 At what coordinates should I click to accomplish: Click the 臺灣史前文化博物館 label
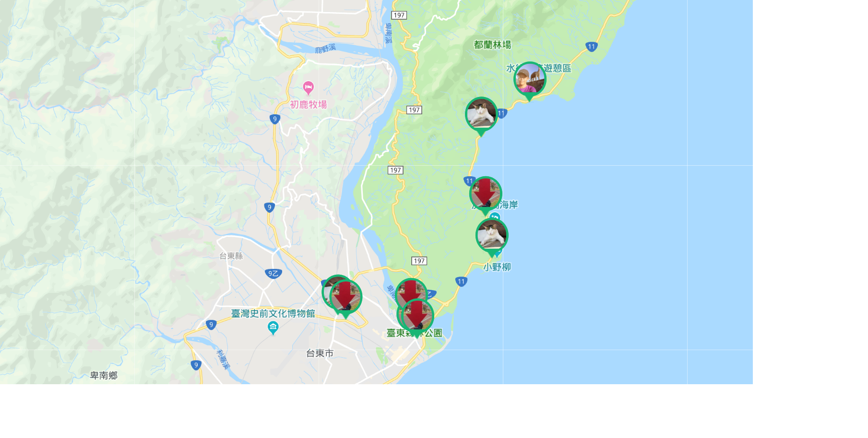coord(273,314)
